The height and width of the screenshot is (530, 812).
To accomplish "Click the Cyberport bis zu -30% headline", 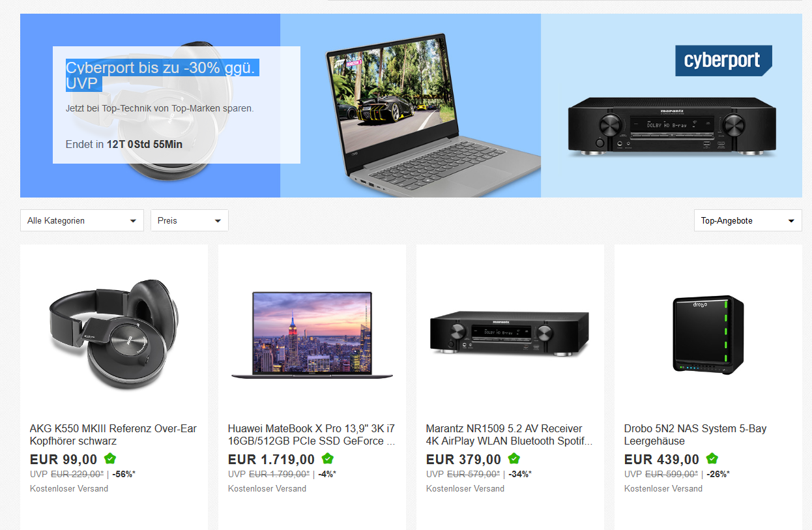I will tap(162, 76).
